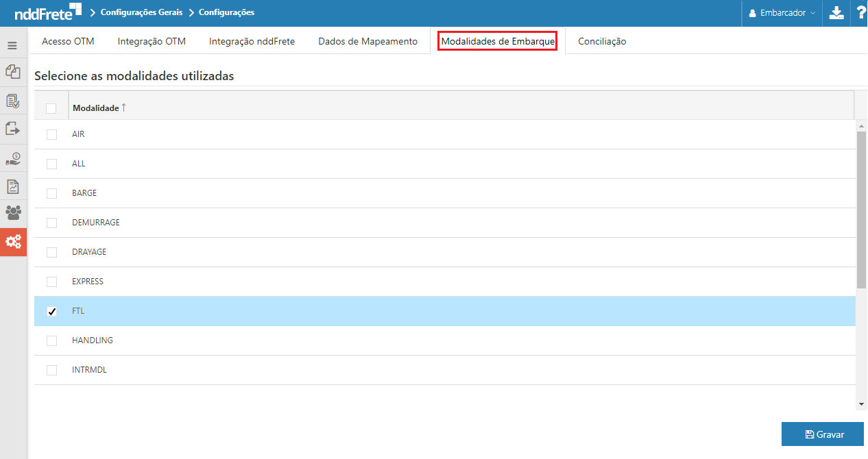This screenshot has width=868, height=459.
Task: Click the modality list scrollbar down arrow
Action: 862,405
